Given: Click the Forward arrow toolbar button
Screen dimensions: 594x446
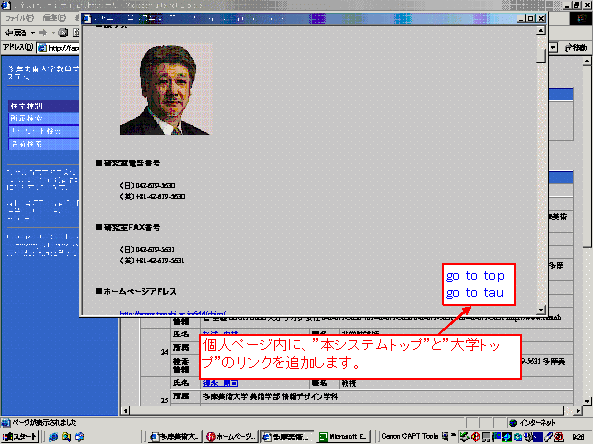Looking at the screenshot, I should pyautogui.click(x=43, y=33).
